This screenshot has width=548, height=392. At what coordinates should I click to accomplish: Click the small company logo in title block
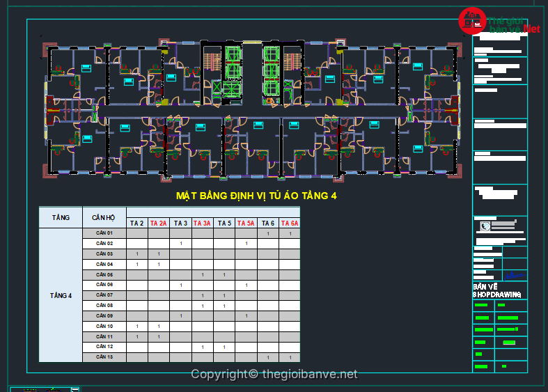485,226
